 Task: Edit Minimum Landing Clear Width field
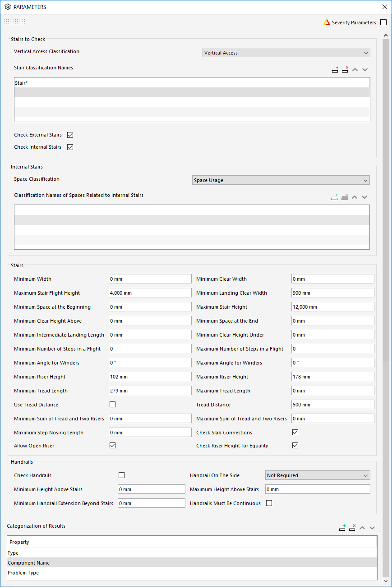pos(333,293)
